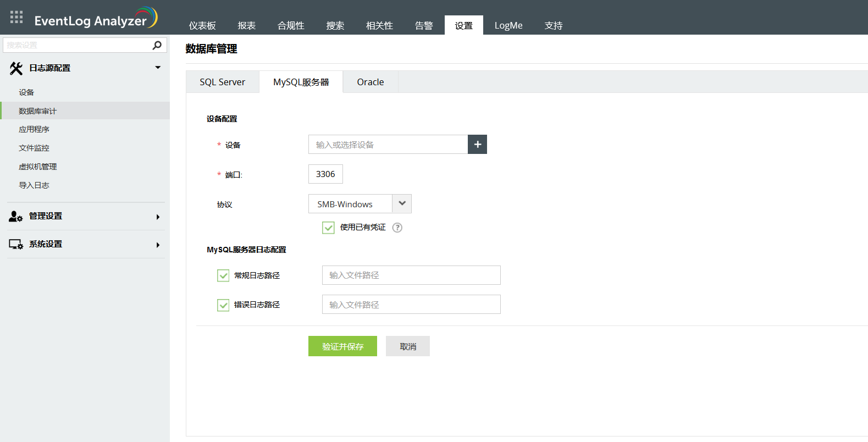Click the 验证并保存 button
Viewport: 868px width, 442px height.
342,346
